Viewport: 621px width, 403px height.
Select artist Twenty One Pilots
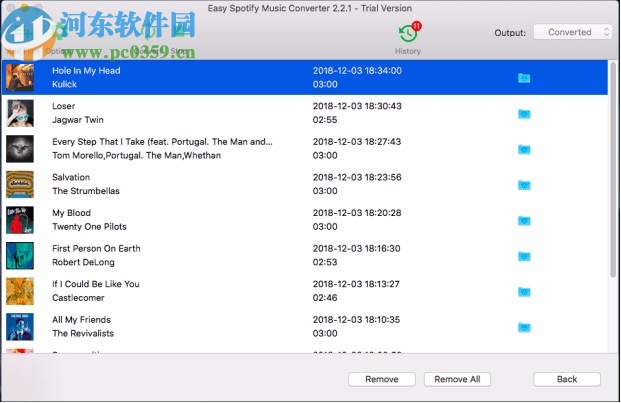(89, 227)
